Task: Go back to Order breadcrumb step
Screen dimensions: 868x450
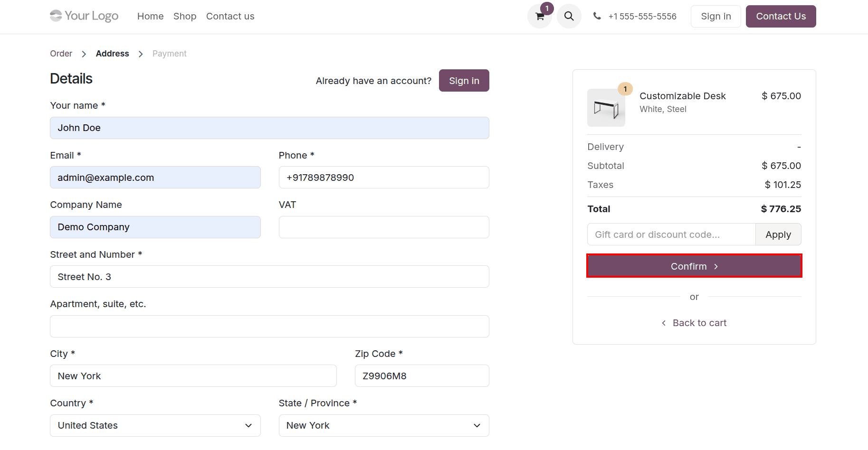Action: coord(61,54)
